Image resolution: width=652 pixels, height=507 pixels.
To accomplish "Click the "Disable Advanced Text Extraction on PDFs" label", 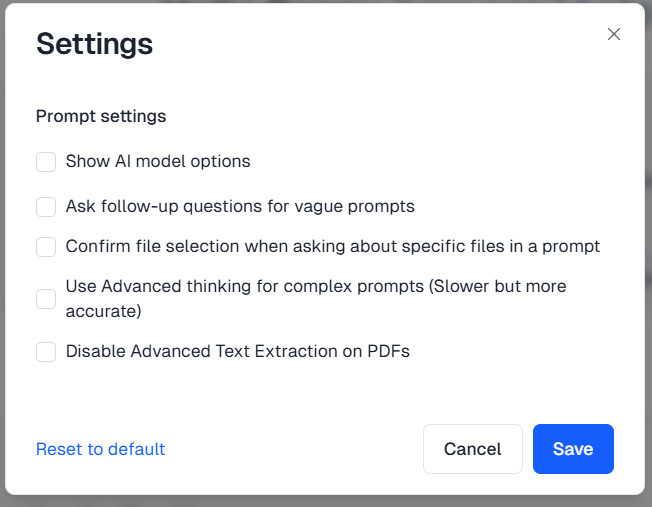I will click(x=238, y=351).
